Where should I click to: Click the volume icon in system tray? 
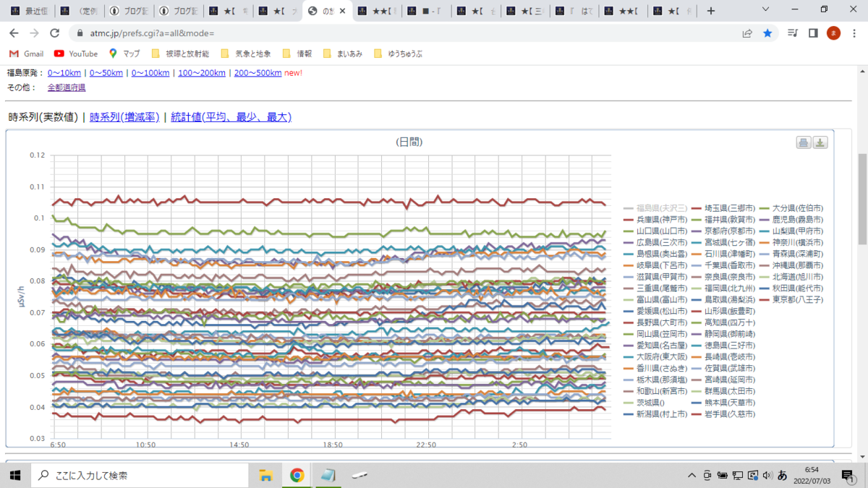767,475
